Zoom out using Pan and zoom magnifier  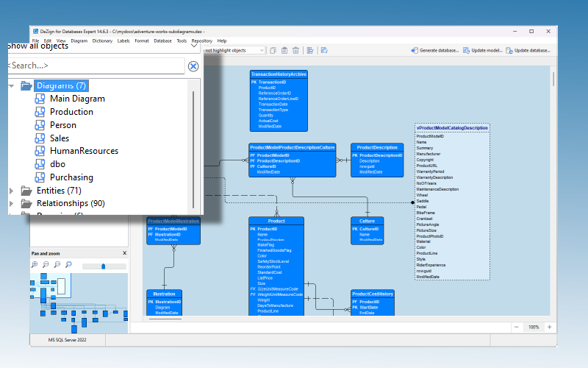46,265
